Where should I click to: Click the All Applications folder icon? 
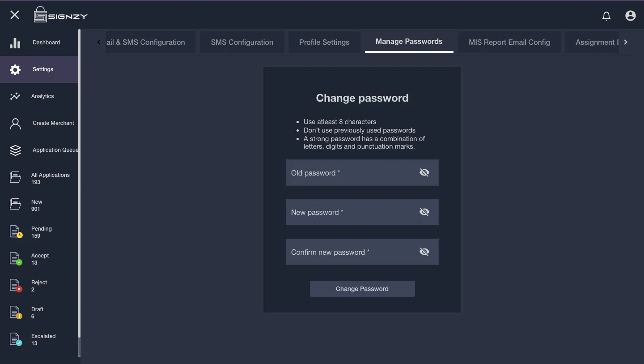tap(15, 177)
